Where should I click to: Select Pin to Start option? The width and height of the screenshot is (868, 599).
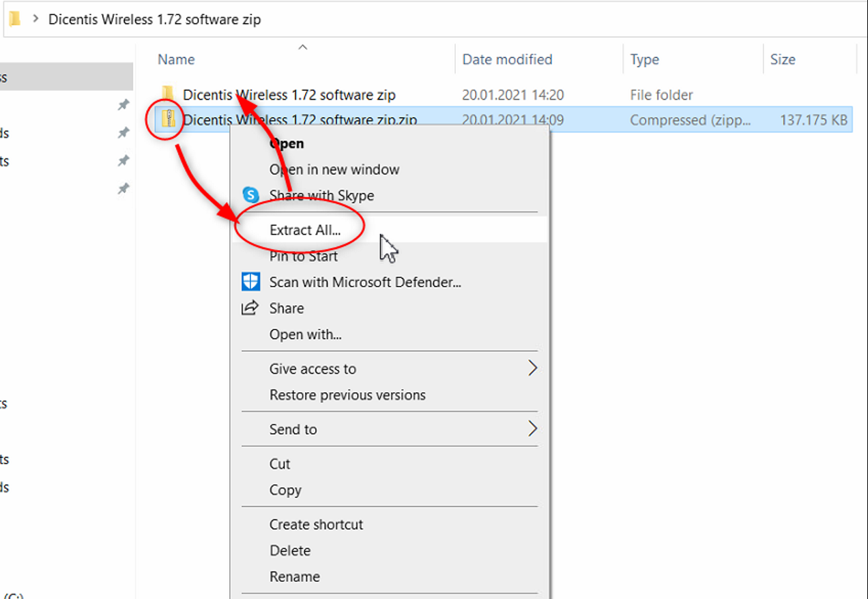(304, 257)
